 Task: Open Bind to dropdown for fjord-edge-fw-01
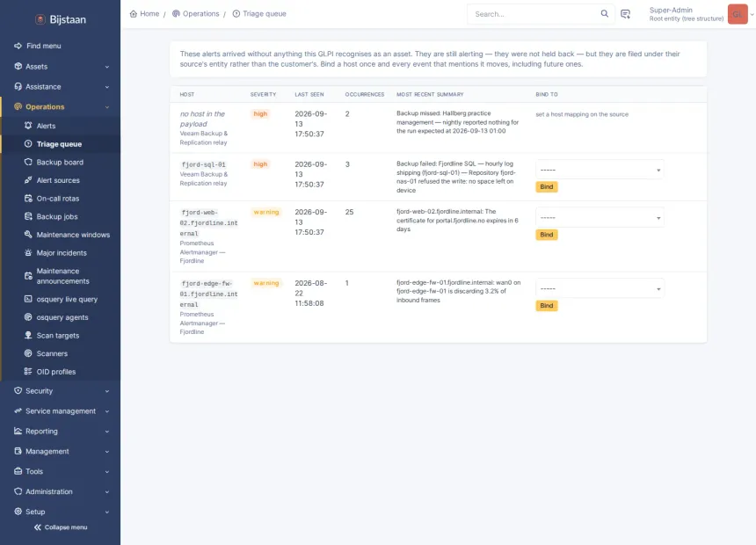coord(600,288)
